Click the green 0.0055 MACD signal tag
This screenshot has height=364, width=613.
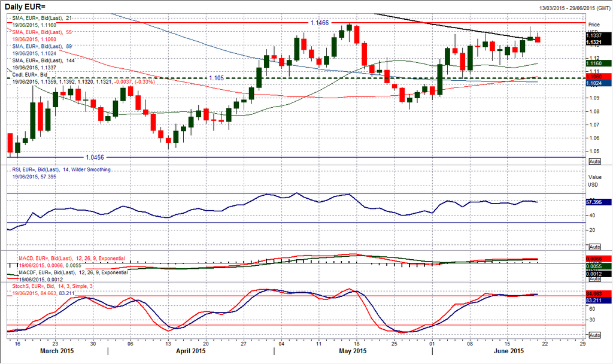coord(599,266)
